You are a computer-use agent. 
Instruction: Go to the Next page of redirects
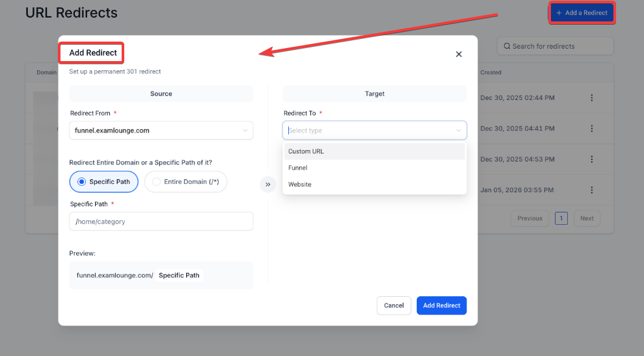pos(586,218)
